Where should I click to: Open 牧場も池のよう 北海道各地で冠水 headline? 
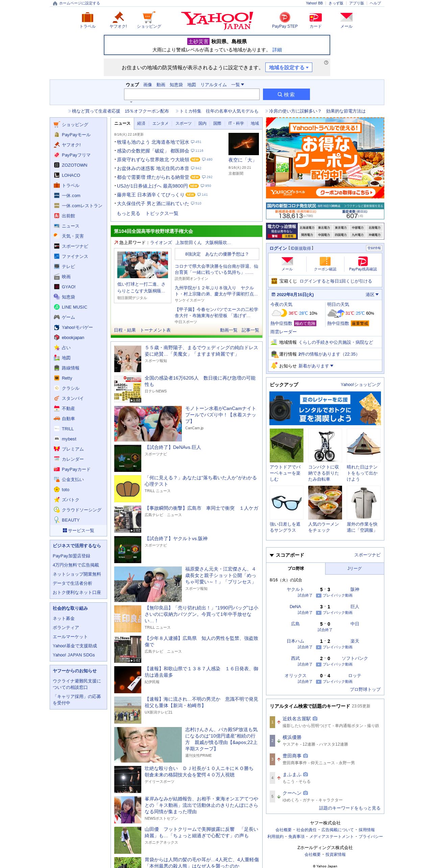(x=153, y=142)
